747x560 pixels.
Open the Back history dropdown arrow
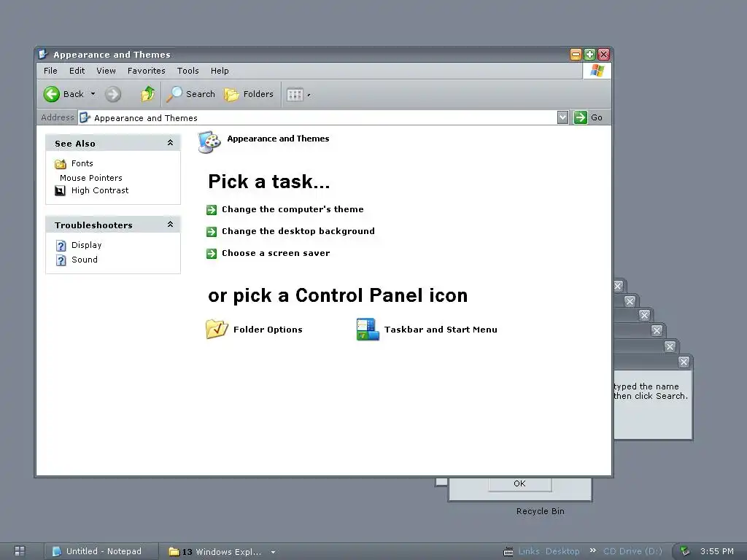[x=93, y=94]
